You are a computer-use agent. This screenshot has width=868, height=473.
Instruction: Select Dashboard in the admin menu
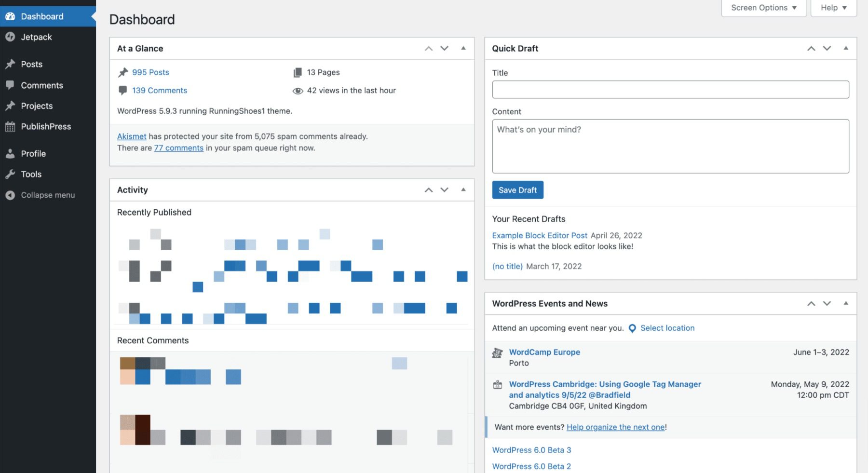(42, 16)
